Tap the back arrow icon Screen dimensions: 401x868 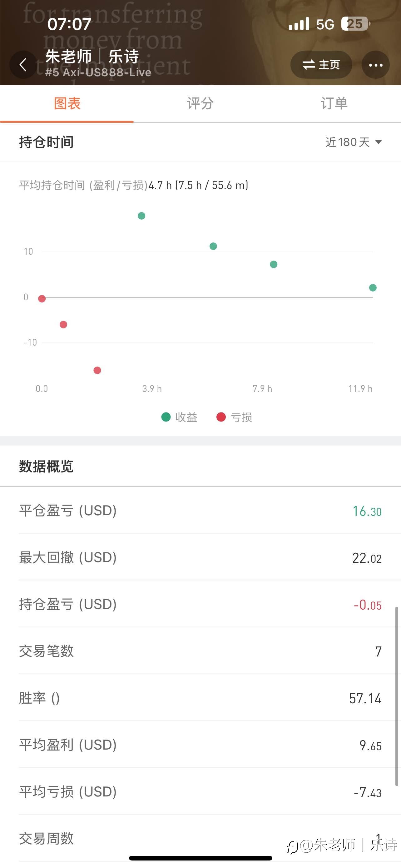pyautogui.click(x=23, y=65)
